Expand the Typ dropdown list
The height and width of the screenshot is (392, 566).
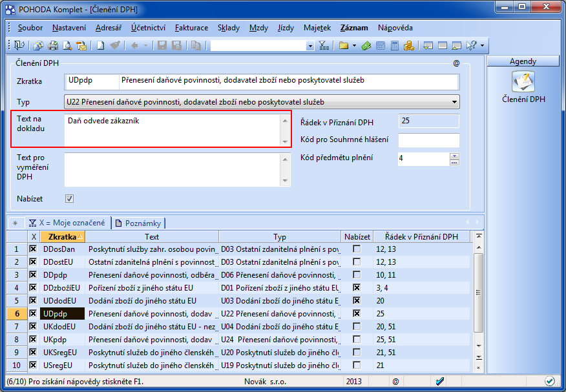coord(454,102)
